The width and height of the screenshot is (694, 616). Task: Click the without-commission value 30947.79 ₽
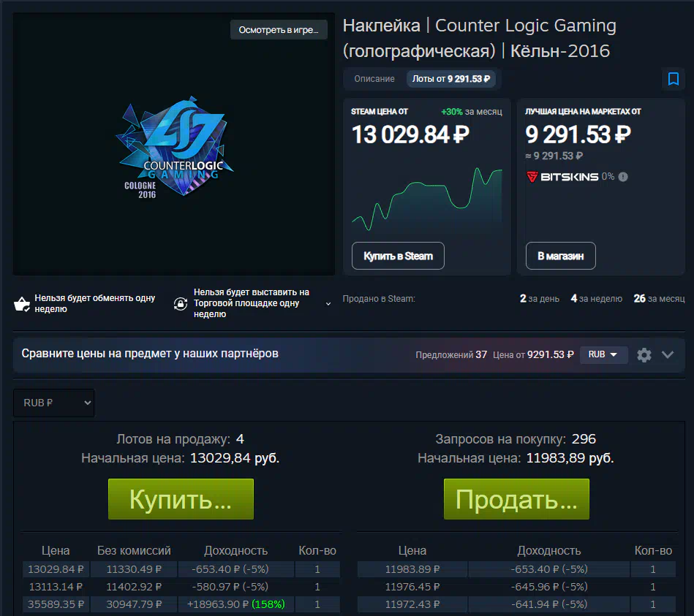[134, 604]
